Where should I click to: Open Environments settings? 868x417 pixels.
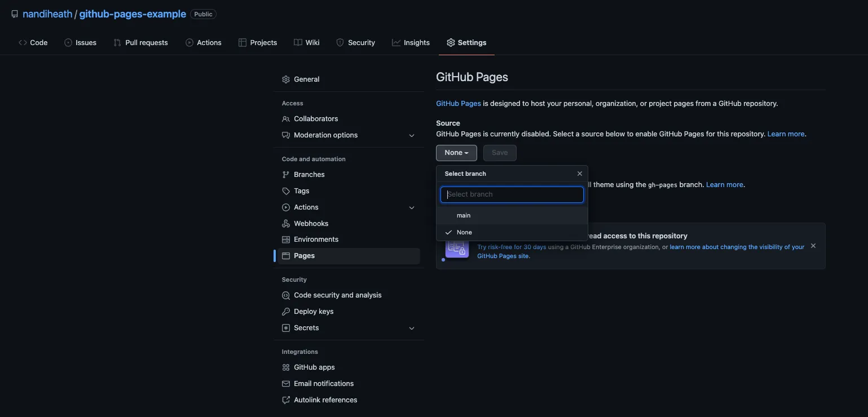[316, 239]
